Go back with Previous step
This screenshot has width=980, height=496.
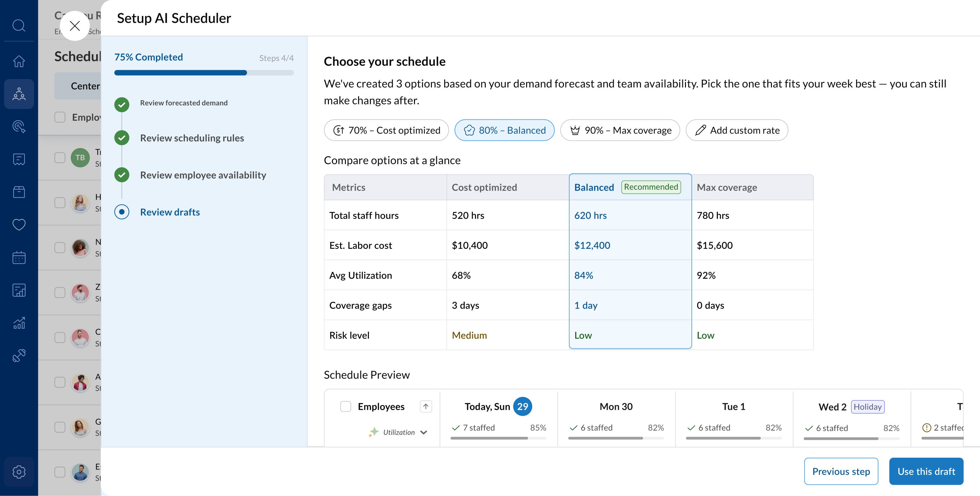tap(841, 471)
